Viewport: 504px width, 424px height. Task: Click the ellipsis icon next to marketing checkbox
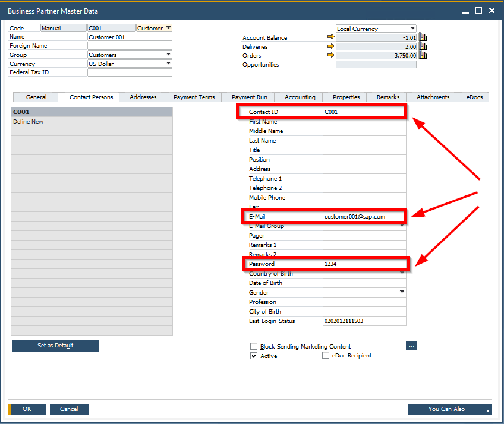pos(411,346)
